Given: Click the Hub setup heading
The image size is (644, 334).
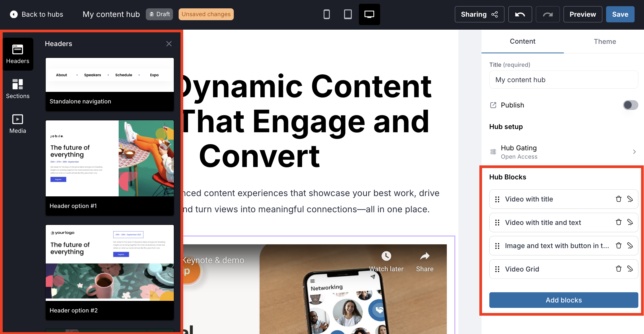Looking at the screenshot, I should click(x=506, y=127).
